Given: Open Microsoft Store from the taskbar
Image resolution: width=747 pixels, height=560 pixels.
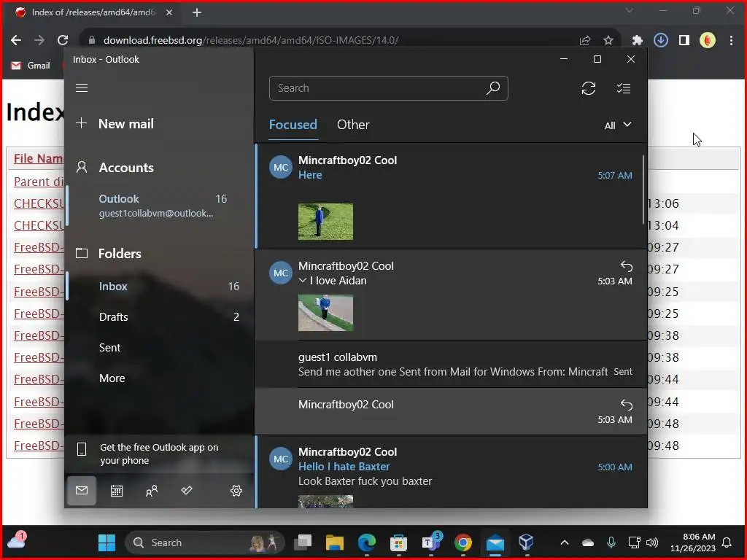Looking at the screenshot, I should [398, 542].
